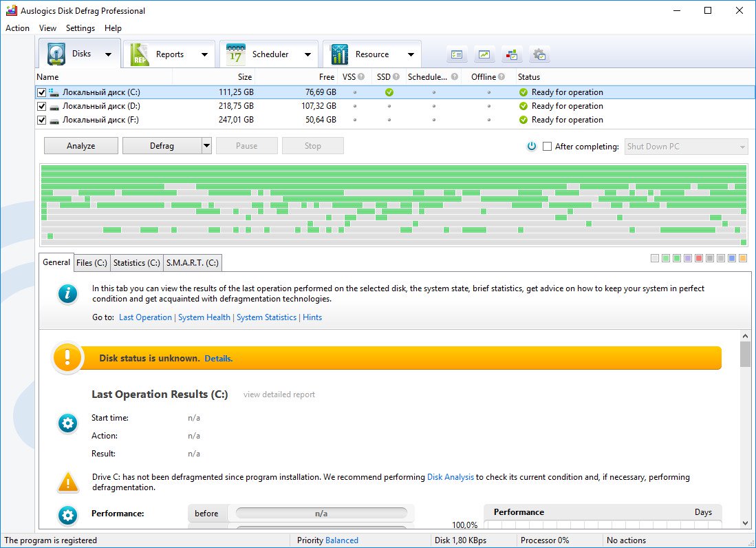The height and width of the screenshot is (548, 756).
Task: Click the red legend color swatch
Action: (699, 259)
